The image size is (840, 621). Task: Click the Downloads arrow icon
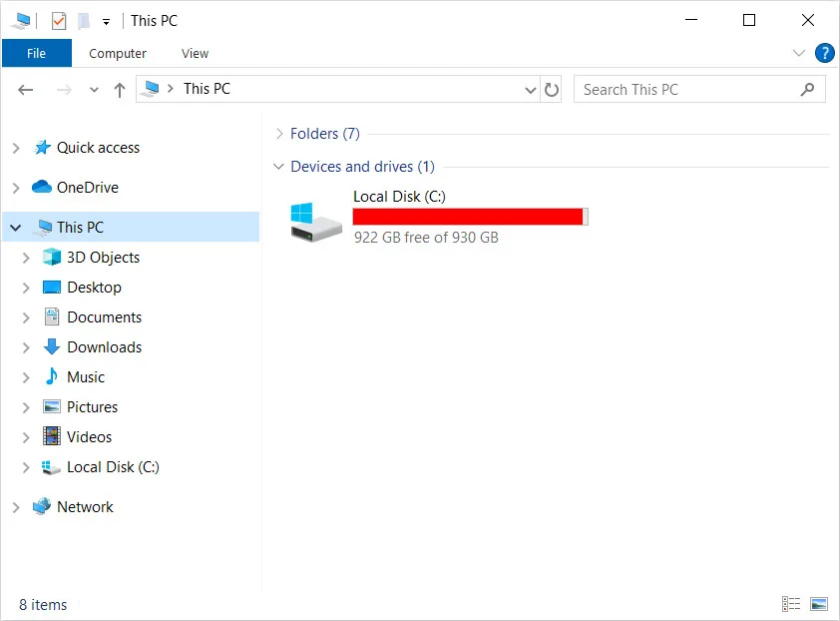52,347
